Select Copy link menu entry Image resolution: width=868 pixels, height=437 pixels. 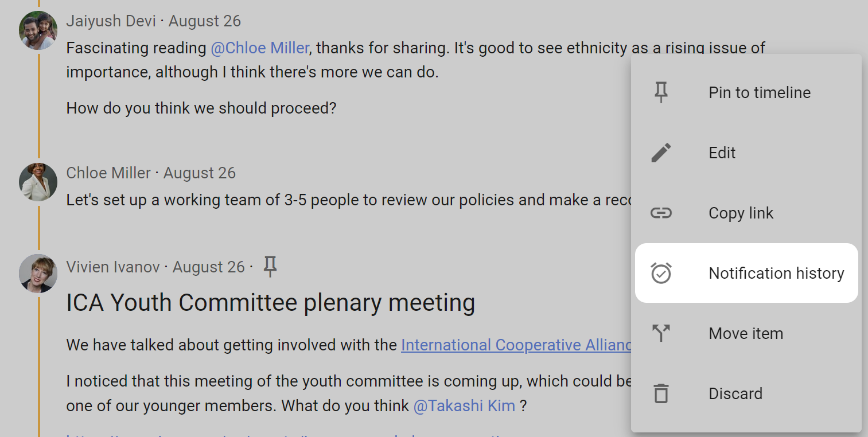click(741, 213)
